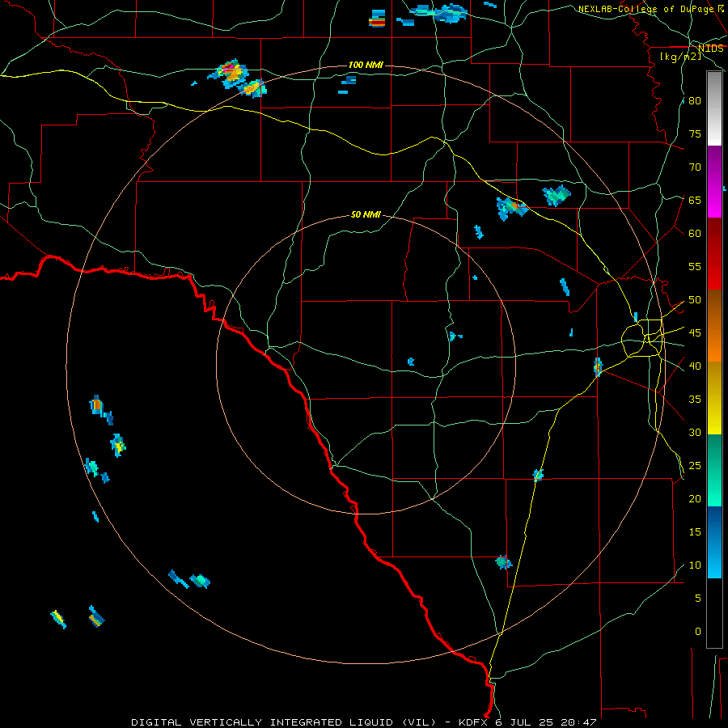Click the "6 JUL 25" date in the caption

[525, 722]
